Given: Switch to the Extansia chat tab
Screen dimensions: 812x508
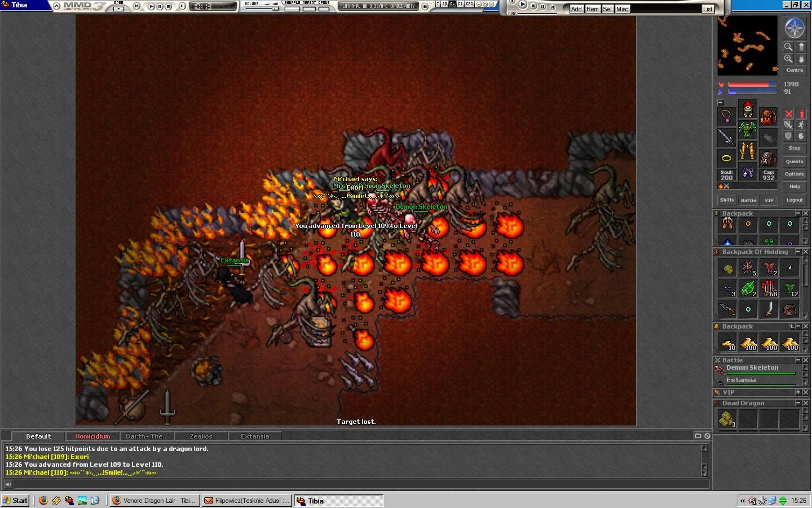Looking at the screenshot, I should (x=255, y=436).
